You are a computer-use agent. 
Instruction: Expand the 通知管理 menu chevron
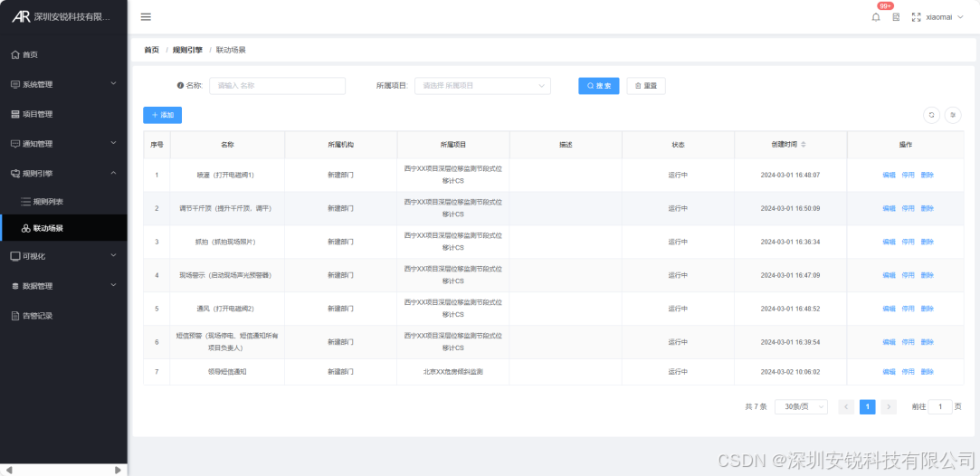[x=114, y=142]
